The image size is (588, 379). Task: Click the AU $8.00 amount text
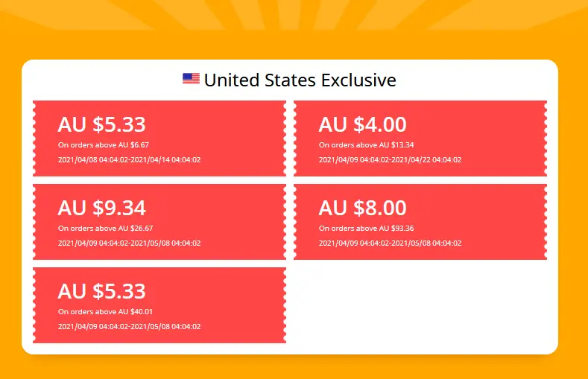click(363, 208)
